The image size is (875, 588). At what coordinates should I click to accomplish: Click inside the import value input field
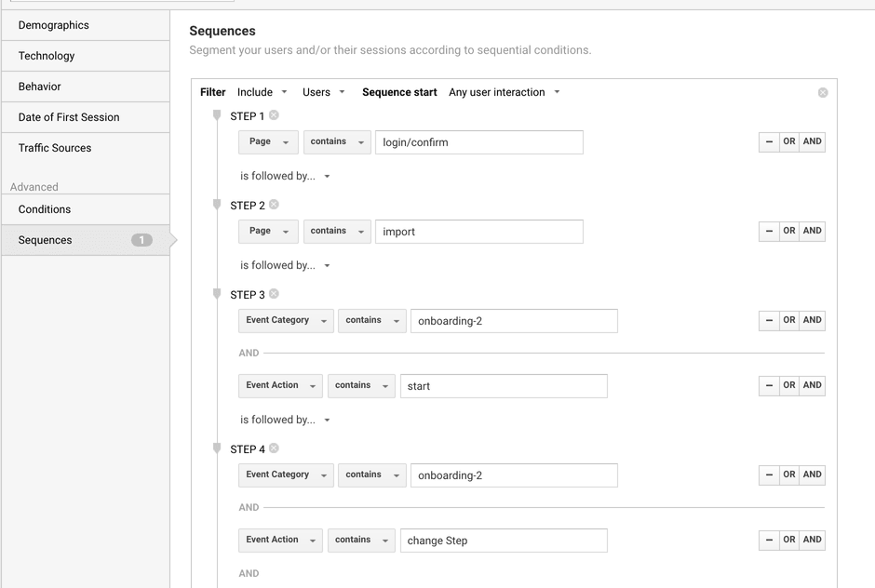click(478, 231)
